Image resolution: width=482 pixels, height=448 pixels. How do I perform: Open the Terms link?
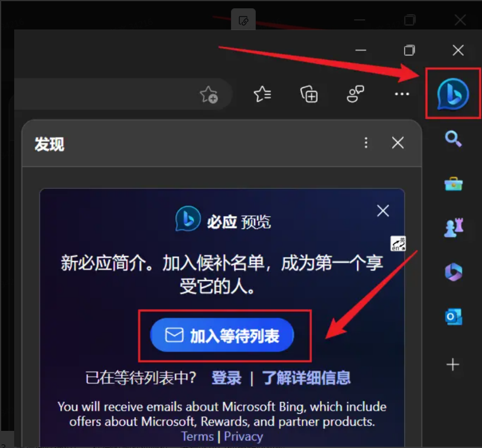point(197,436)
